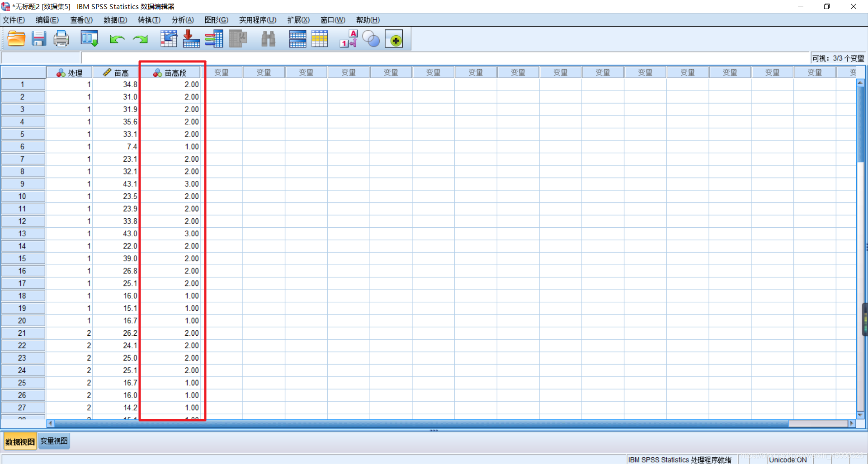The image size is (868, 464).
Task: Click the Unicode:ON status bar entry
Action: pyautogui.click(x=788, y=459)
